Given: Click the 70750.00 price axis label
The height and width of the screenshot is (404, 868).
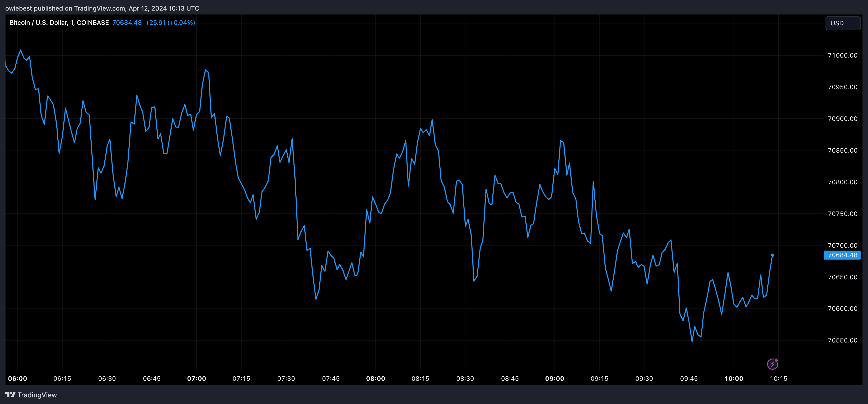Looking at the screenshot, I should coord(843,214).
